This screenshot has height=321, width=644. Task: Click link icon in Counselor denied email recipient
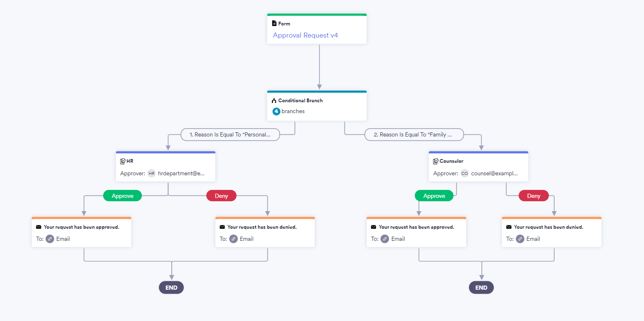pyautogui.click(x=520, y=239)
